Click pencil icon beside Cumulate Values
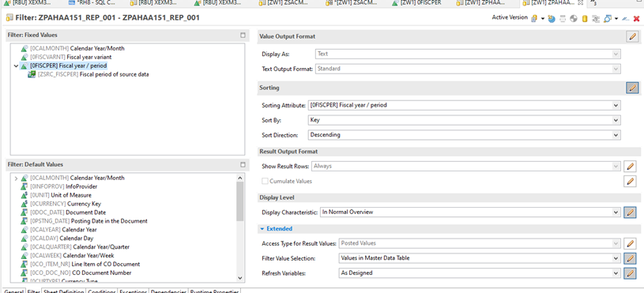The image size is (644, 293). 630,181
